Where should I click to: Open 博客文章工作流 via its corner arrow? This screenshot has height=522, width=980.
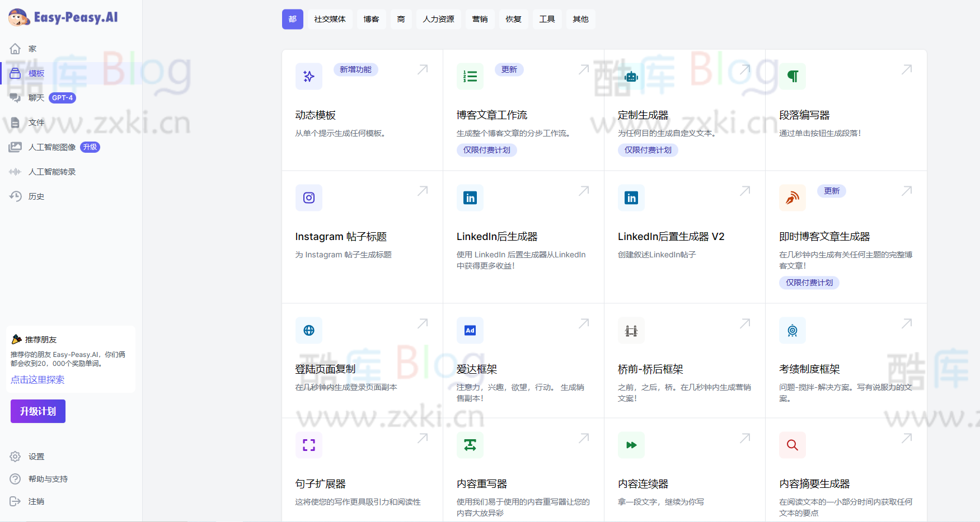[x=583, y=69]
